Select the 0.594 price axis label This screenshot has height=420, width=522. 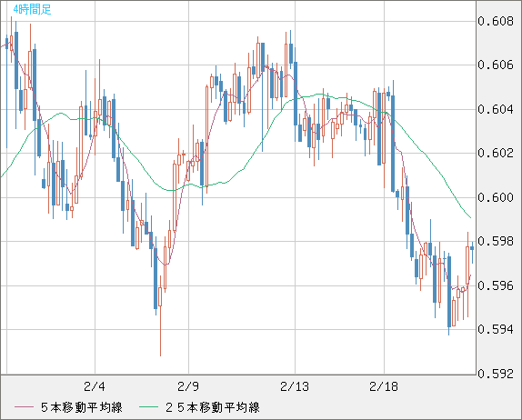(x=496, y=329)
